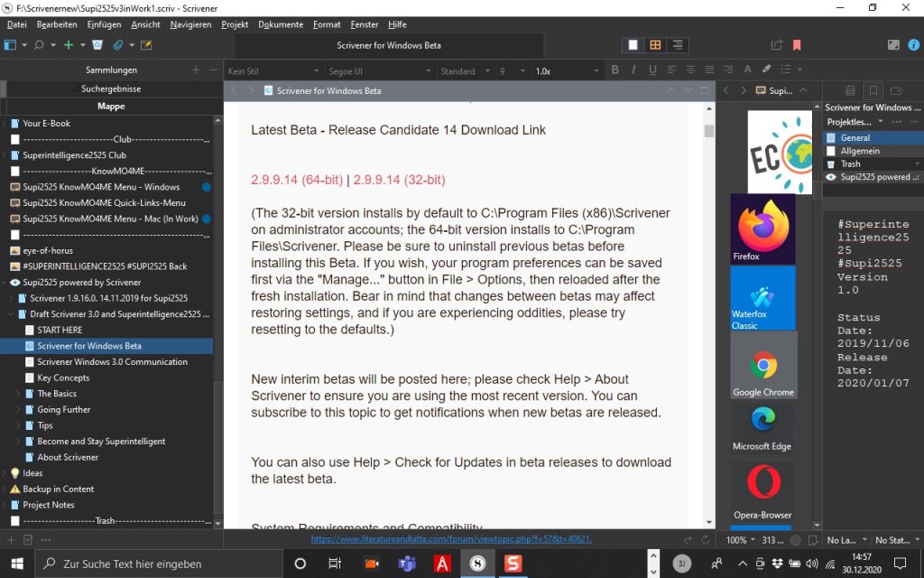Click the green Add new item icon
The width and height of the screenshot is (924, 578).
click(x=69, y=45)
